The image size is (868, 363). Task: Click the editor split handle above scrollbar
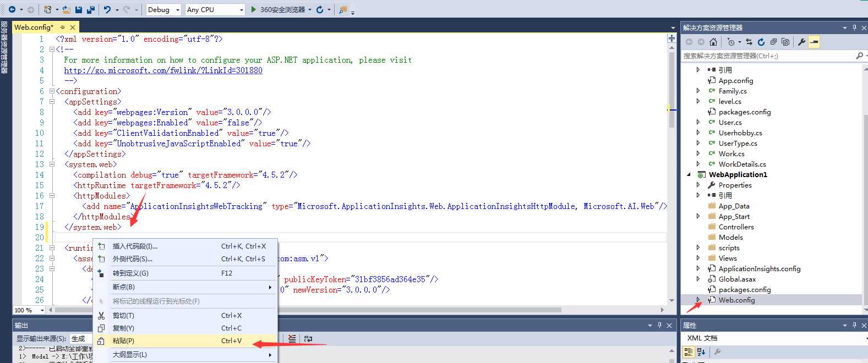point(672,38)
